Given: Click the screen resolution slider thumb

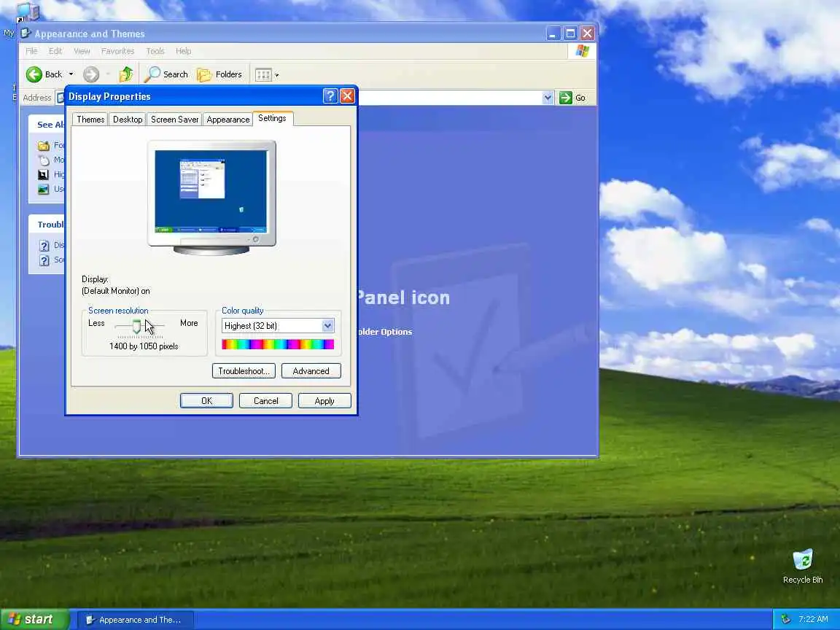Looking at the screenshot, I should tap(136, 326).
